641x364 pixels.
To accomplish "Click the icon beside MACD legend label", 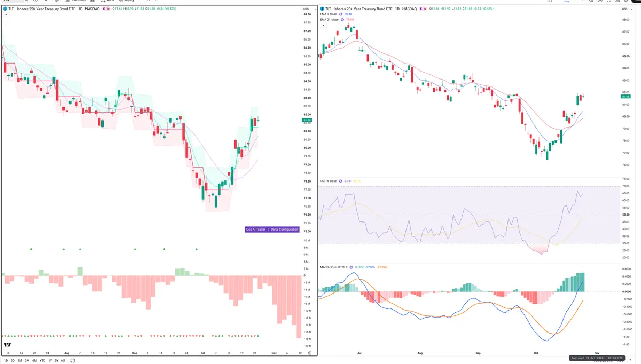I will pos(351,267).
